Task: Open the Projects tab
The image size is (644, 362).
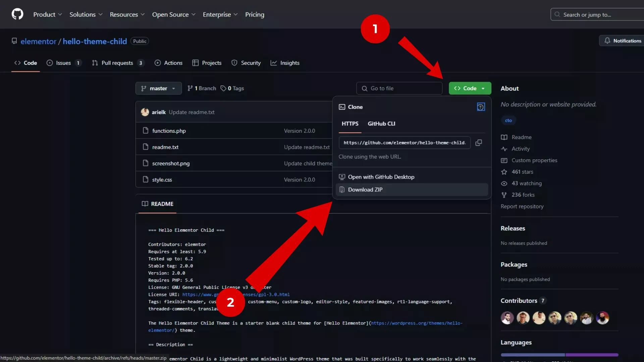Action: click(x=207, y=63)
